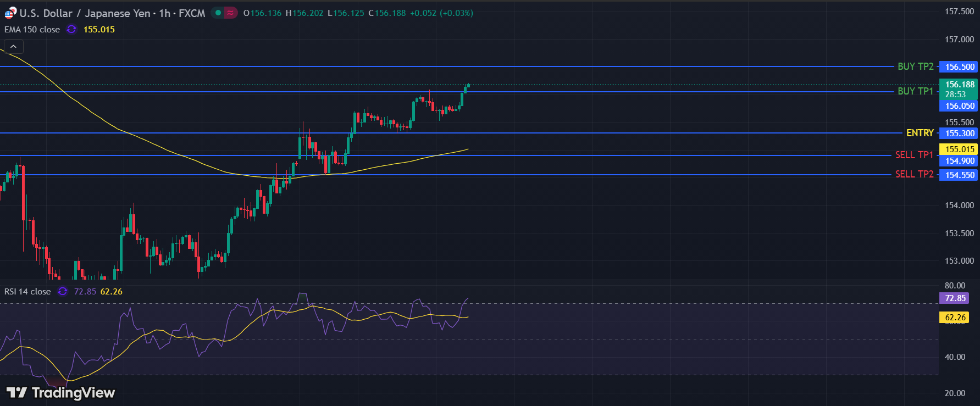Collapse the indicator legend with the chevron

point(13,47)
